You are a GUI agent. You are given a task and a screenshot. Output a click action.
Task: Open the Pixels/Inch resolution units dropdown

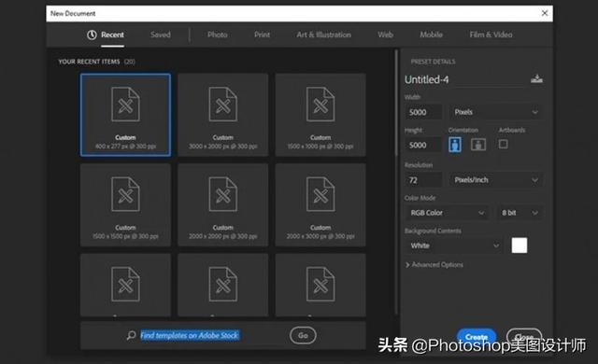pyautogui.click(x=496, y=180)
